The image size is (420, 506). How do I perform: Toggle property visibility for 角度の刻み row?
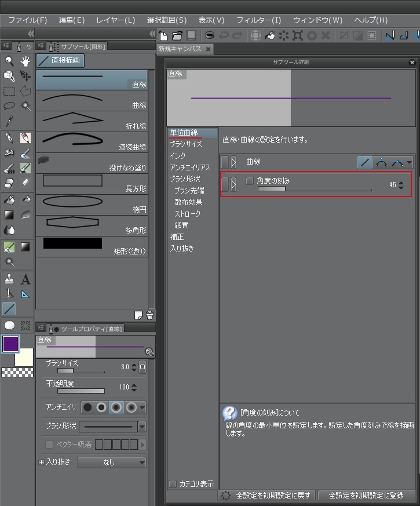[x=225, y=184]
